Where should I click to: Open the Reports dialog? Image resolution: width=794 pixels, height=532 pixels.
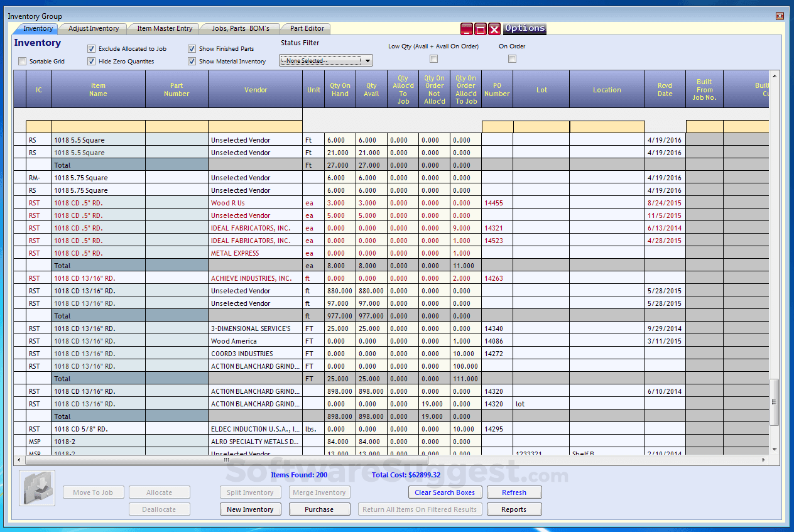pyautogui.click(x=514, y=509)
